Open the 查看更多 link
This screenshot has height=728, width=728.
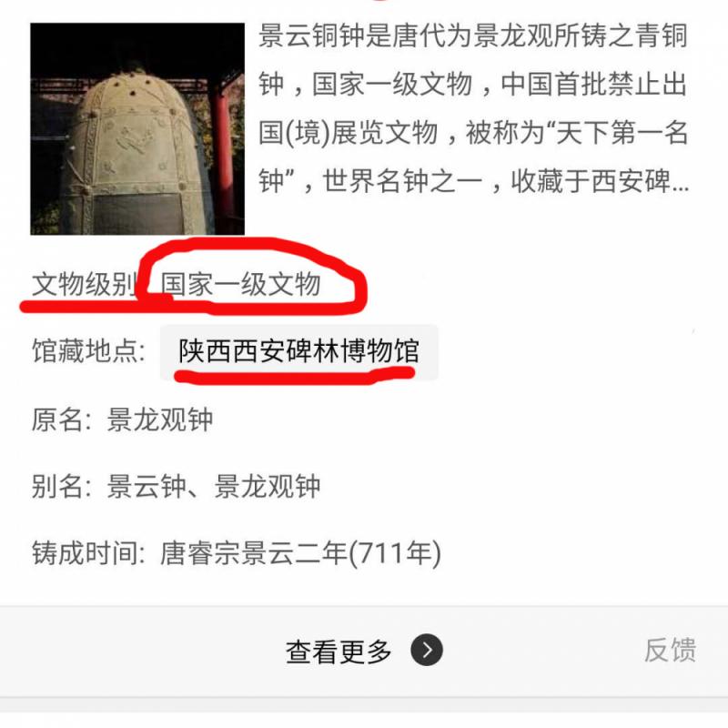tap(339, 651)
